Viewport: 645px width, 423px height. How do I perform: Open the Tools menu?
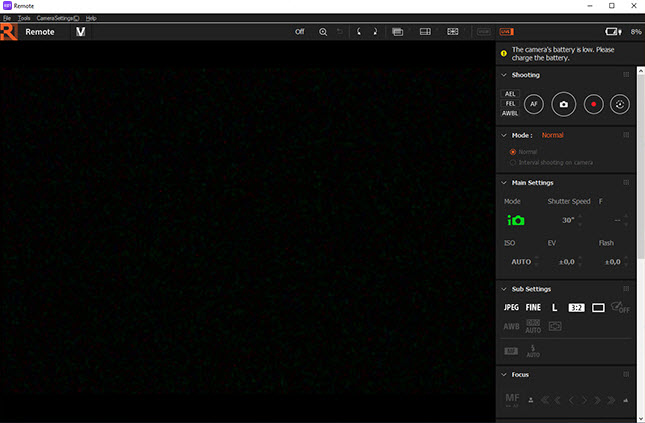pyautogui.click(x=24, y=18)
